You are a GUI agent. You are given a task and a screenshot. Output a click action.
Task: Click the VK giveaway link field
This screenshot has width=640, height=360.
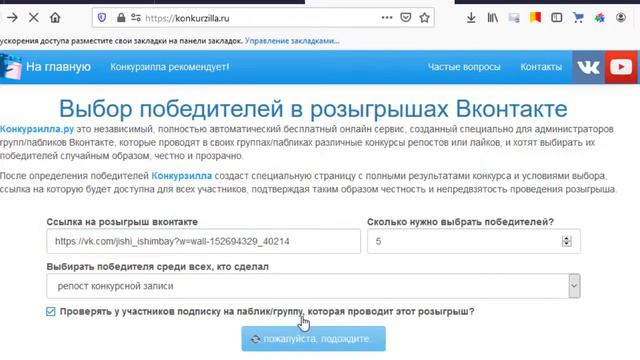point(203,241)
